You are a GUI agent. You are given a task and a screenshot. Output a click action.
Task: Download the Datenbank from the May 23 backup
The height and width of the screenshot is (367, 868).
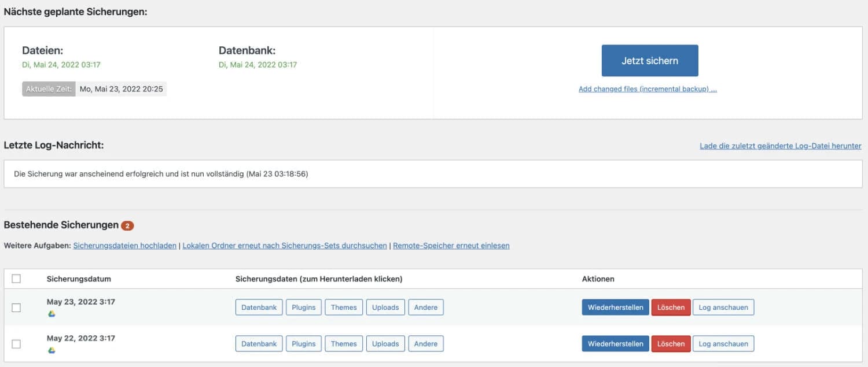point(259,307)
